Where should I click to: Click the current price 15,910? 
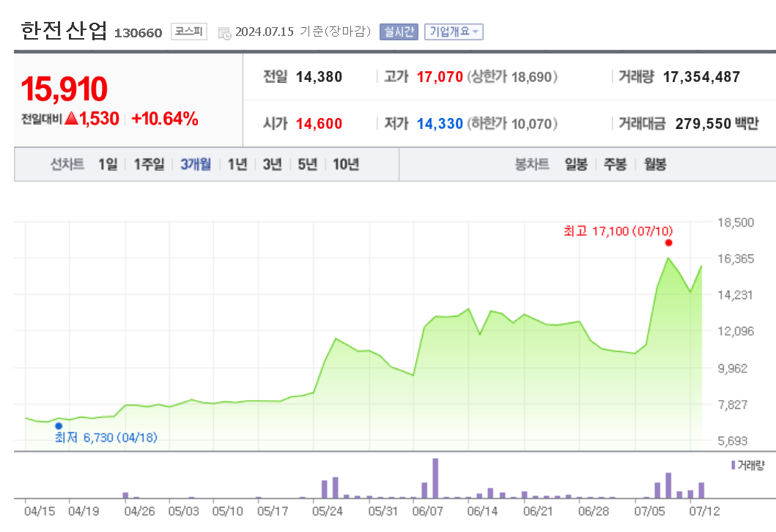pos(64,89)
